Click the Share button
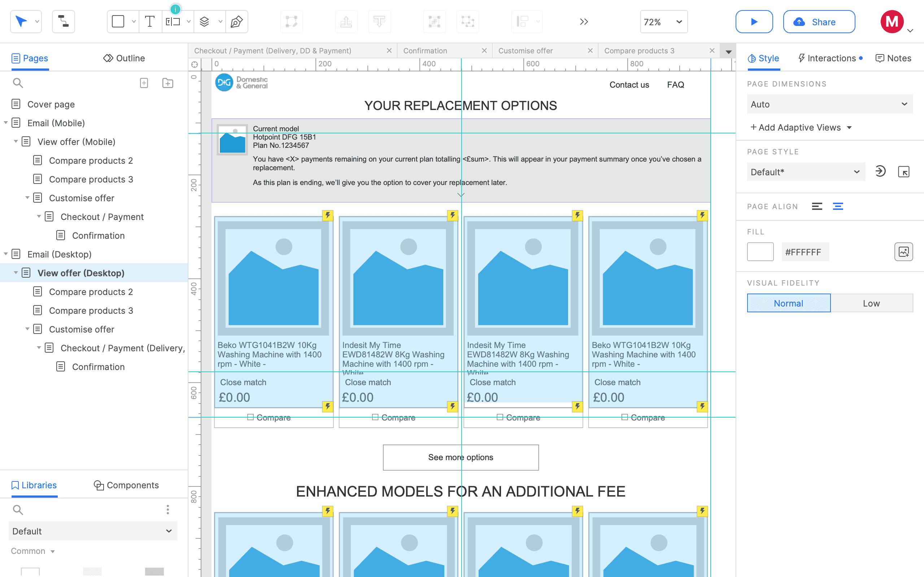This screenshot has height=577, width=924. (x=819, y=22)
